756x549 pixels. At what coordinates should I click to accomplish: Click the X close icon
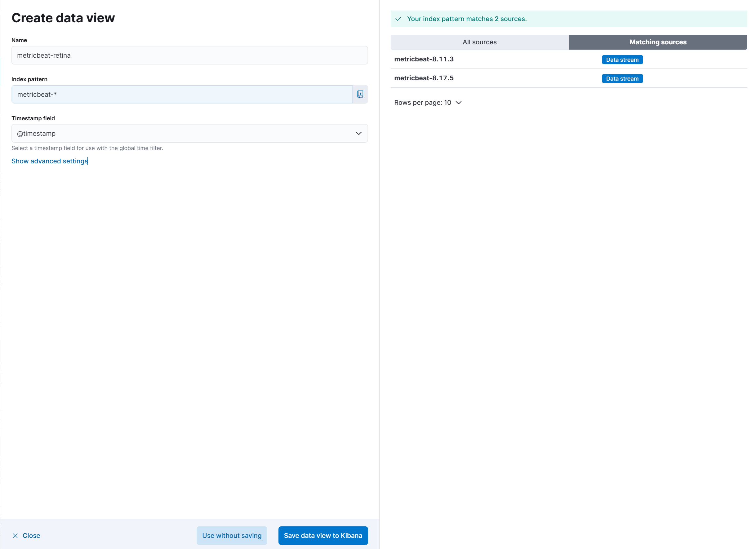pyautogui.click(x=15, y=535)
